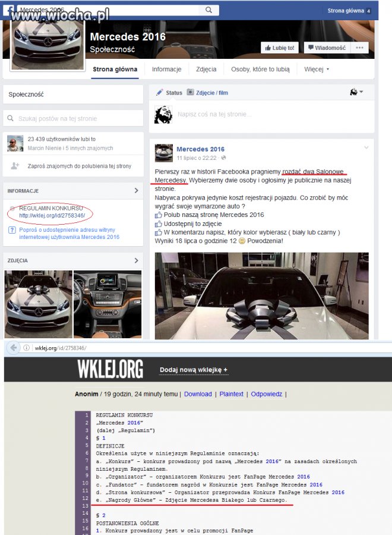Click the invite friends person-plus icon
Viewport: 392px width, 535px height.
coord(15,166)
